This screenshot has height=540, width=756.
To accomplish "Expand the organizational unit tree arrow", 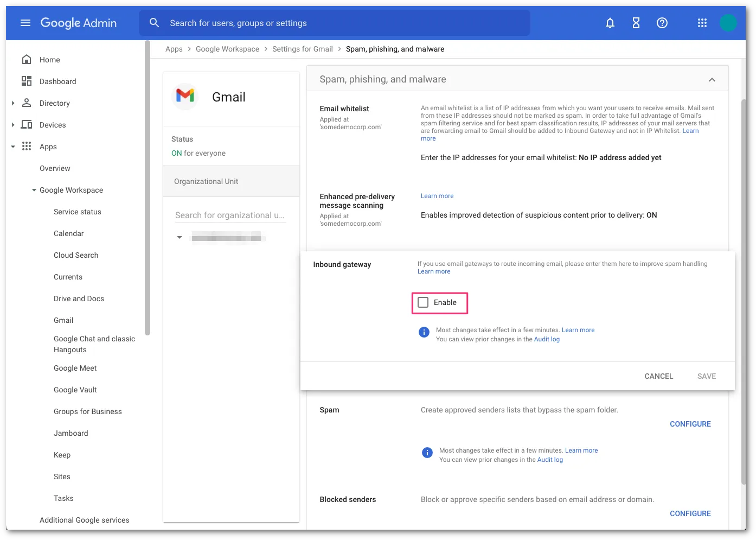I will pos(180,237).
